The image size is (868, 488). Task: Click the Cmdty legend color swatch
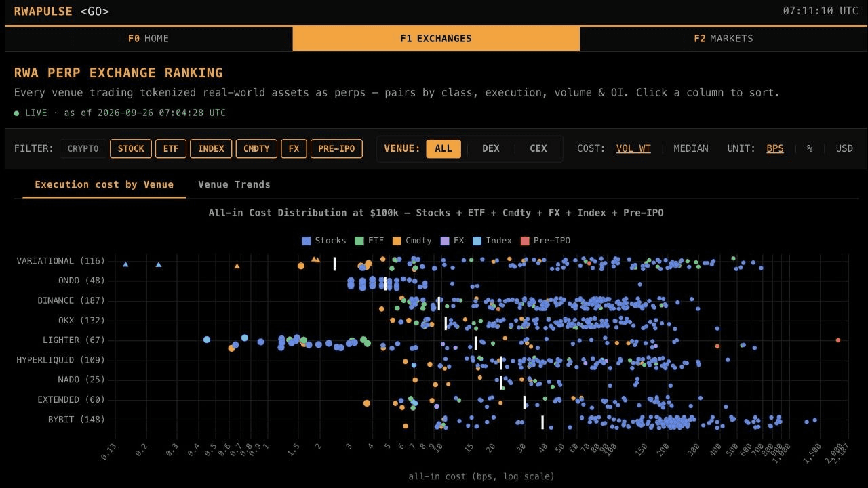coord(397,241)
